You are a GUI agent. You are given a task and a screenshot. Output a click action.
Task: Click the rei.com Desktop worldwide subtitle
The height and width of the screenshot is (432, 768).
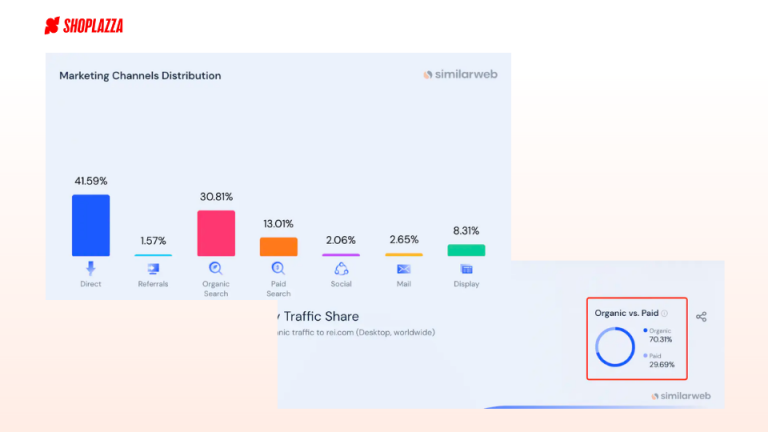coord(356,332)
